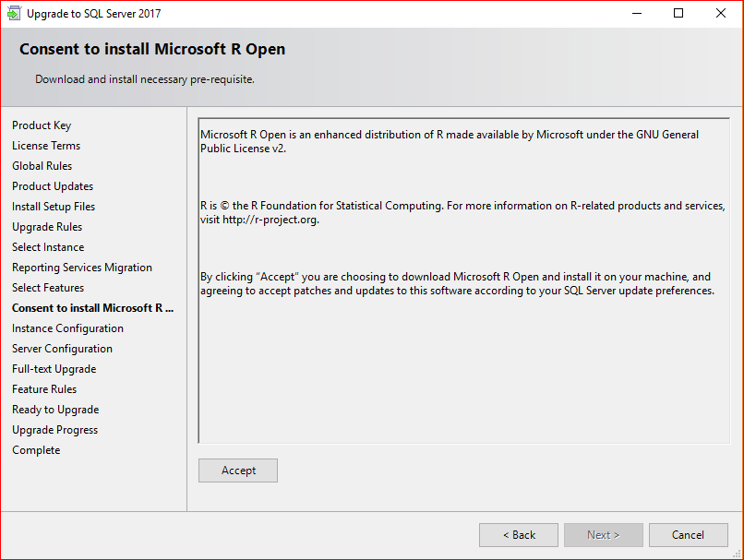The height and width of the screenshot is (560, 744).
Task: Click the Accept button
Action: click(238, 471)
